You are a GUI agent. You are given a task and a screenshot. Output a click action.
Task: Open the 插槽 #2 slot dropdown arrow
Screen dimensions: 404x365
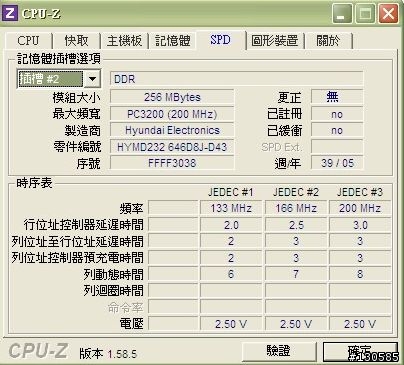92,79
